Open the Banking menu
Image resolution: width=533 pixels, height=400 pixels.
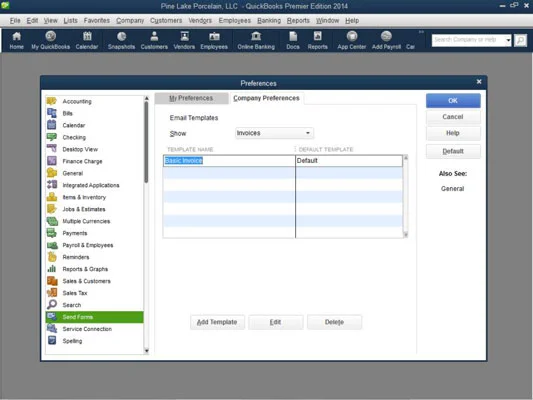pyautogui.click(x=269, y=20)
